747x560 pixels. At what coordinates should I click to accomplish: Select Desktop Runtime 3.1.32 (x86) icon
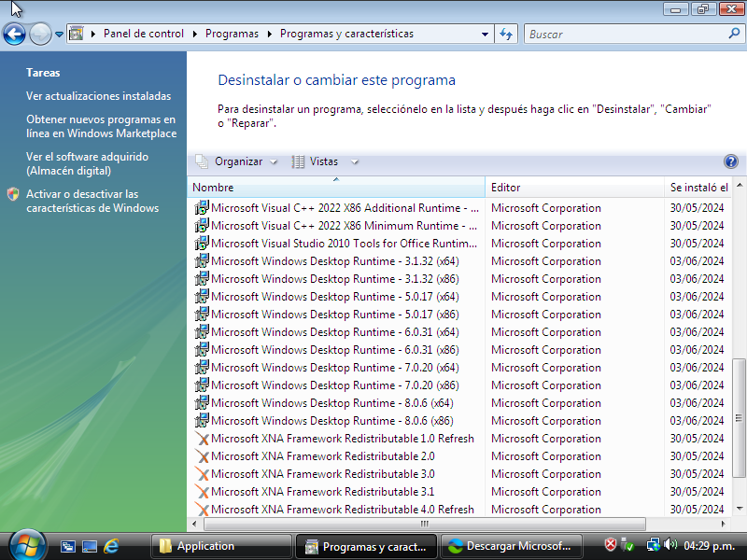[202, 279]
